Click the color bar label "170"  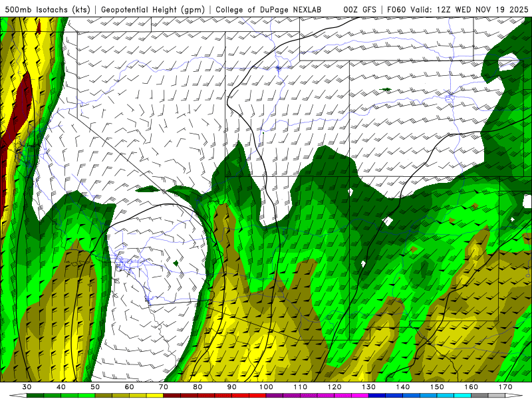coord(505,387)
